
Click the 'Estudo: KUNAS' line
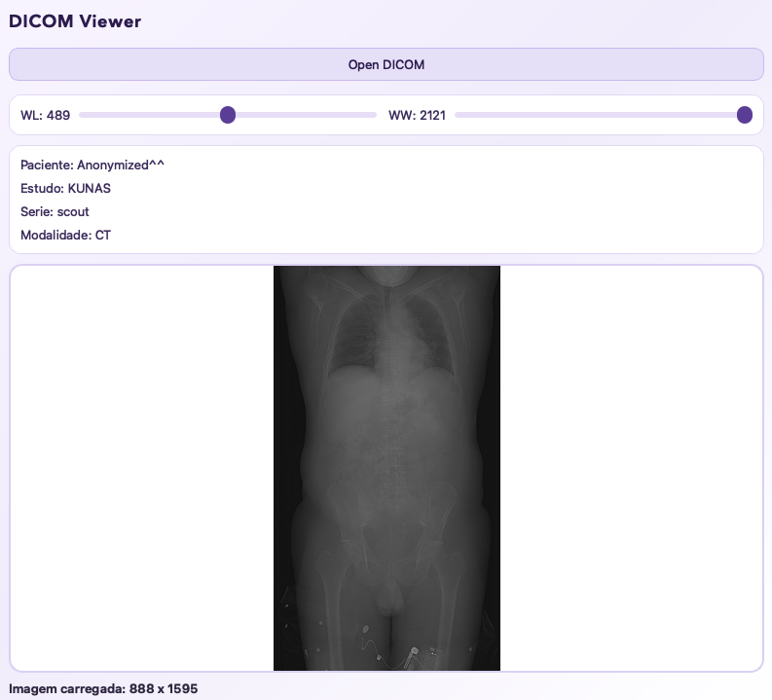[65, 189]
